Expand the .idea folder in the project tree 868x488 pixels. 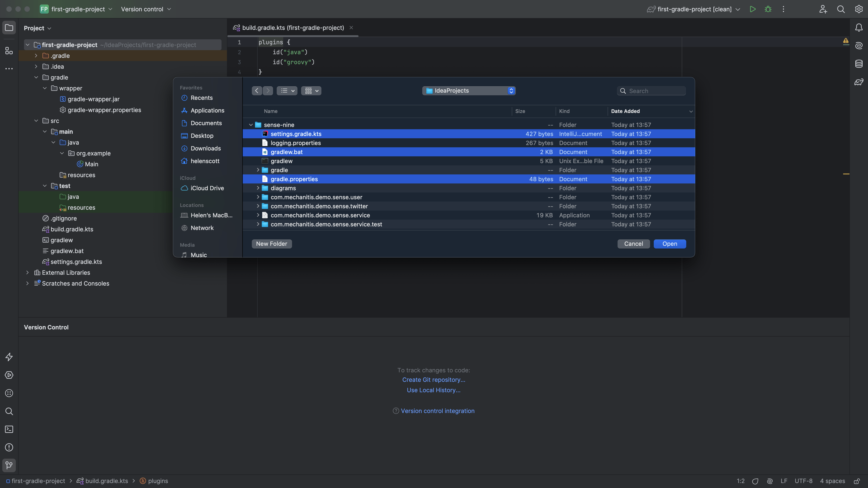tap(36, 67)
